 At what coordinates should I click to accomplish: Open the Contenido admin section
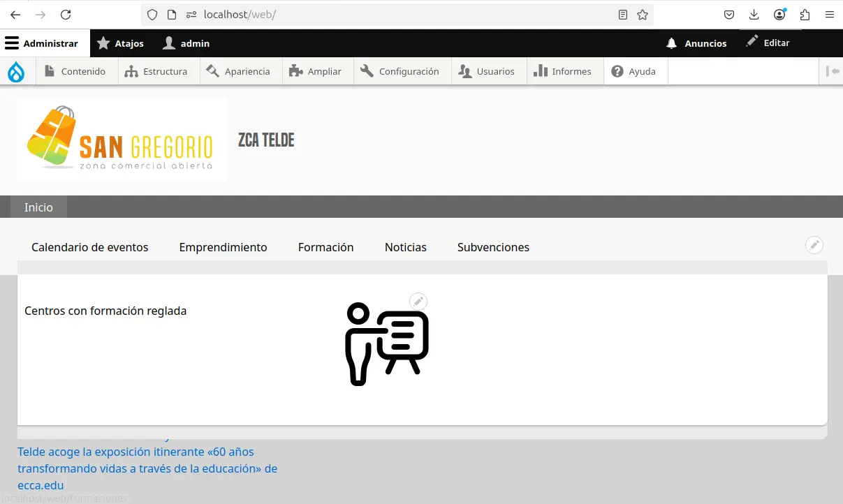pyautogui.click(x=77, y=71)
